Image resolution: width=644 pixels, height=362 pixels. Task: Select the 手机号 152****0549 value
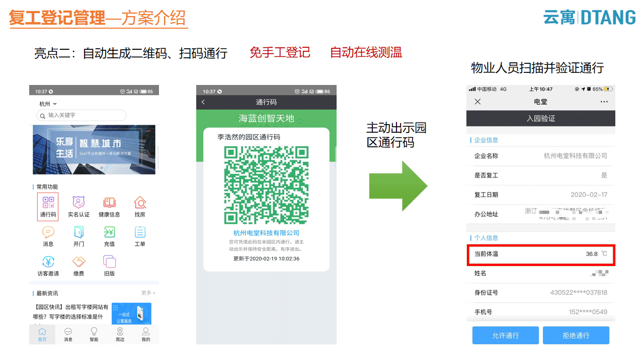point(588,312)
